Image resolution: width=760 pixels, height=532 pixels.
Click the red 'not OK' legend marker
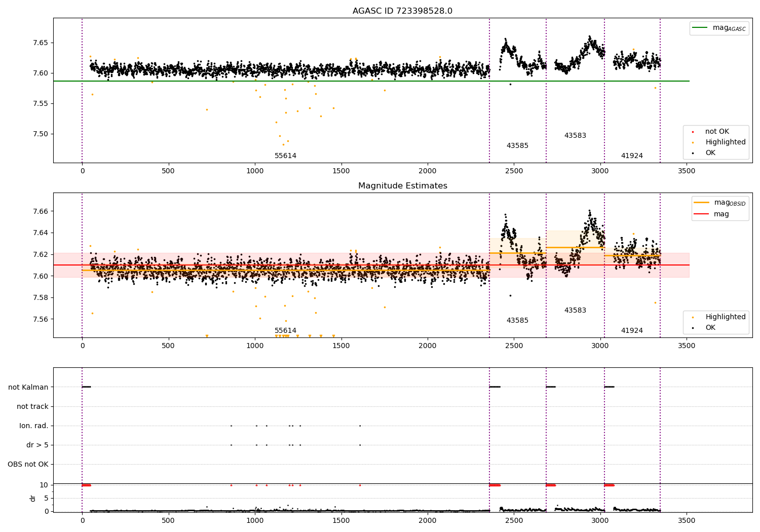(x=693, y=132)
